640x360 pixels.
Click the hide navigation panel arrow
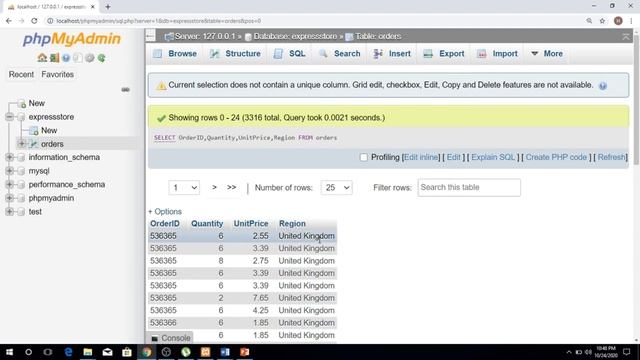click(150, 36)
